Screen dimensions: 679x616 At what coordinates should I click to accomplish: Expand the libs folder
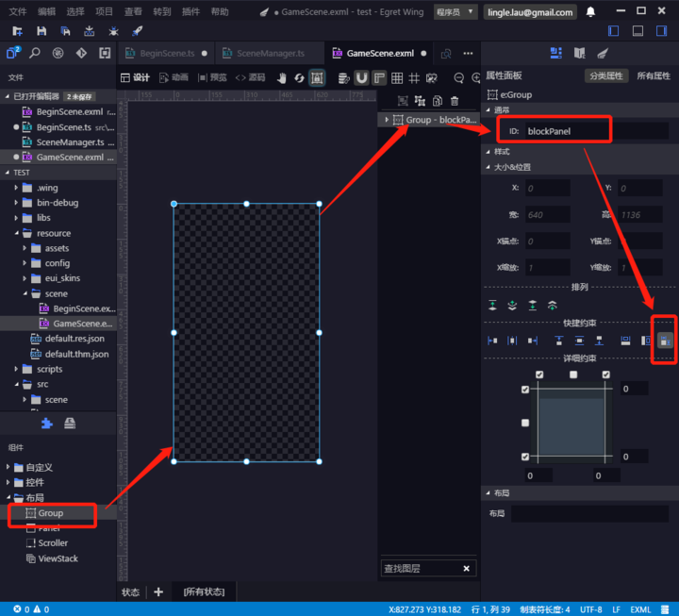click(x=16, y=218)
